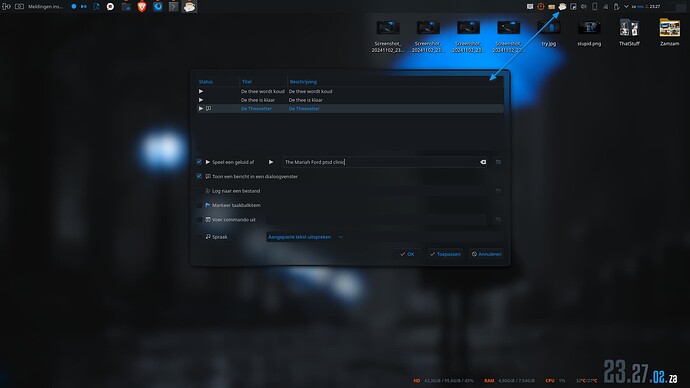Select the 'De thee is klaar' event row
The width and height of the screenshot is (690, 388).
tap(350, 100)
